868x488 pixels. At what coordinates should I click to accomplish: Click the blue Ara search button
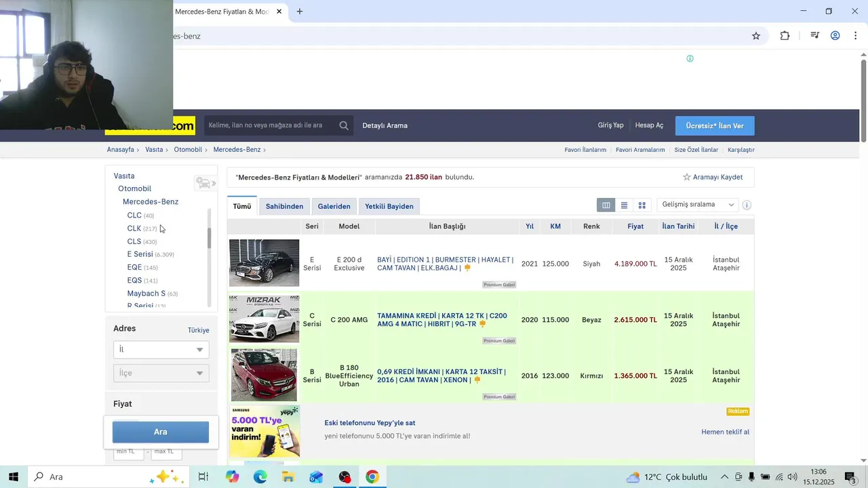[161, 432]
